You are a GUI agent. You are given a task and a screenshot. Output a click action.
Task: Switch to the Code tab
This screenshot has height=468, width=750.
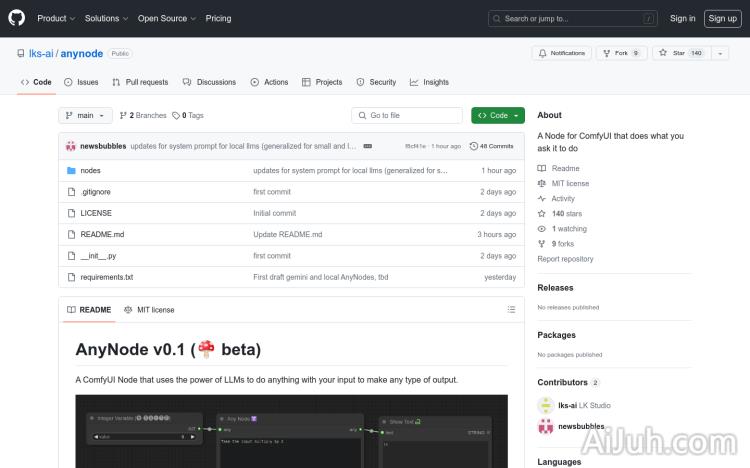[x=36, y=82]
